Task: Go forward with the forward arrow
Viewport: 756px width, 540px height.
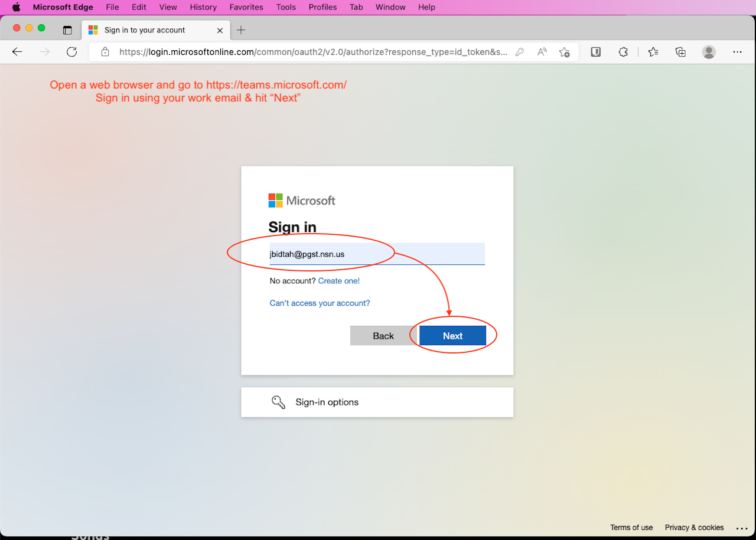Action: coord(44,52)
